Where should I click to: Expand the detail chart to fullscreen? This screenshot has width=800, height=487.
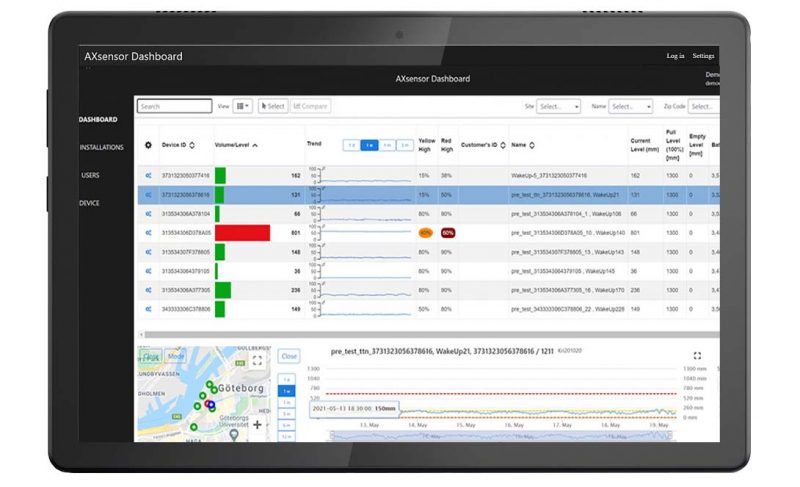point(697,355)
